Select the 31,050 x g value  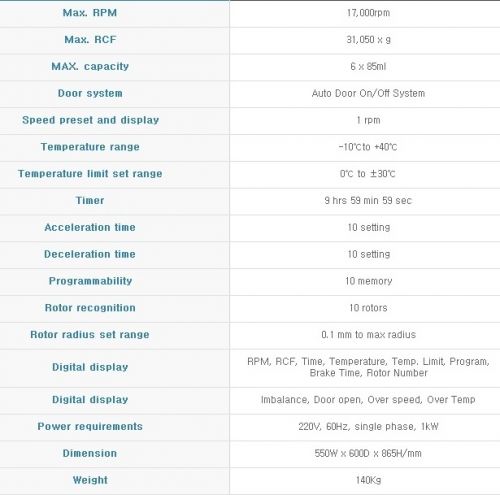[368, 40]
